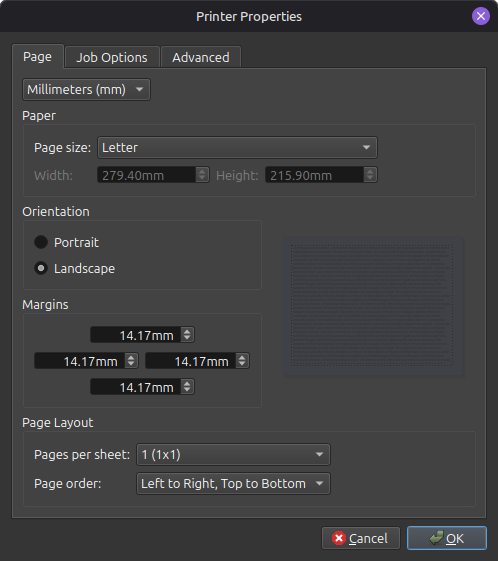Viewport: 498px width, 561px height.
Task: Click the bottom margin value field
Action: point(136,387)
